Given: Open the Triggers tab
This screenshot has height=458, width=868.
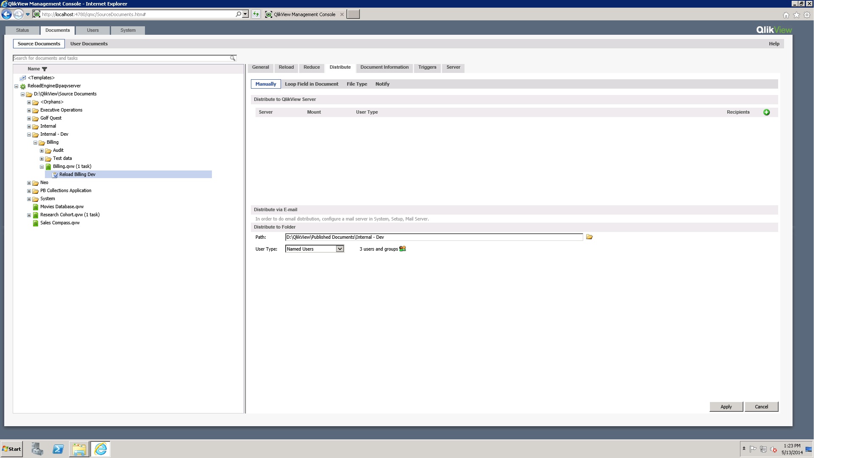Looking at the screenshot, I should coord(427,67).
